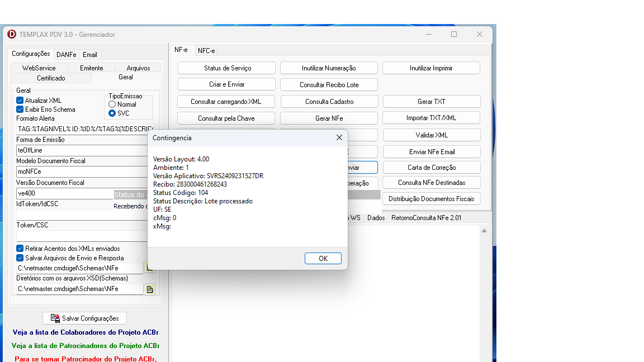Click Criar e Enviar button
Screen dimensions: 644x362
click(x=227, y=84)
